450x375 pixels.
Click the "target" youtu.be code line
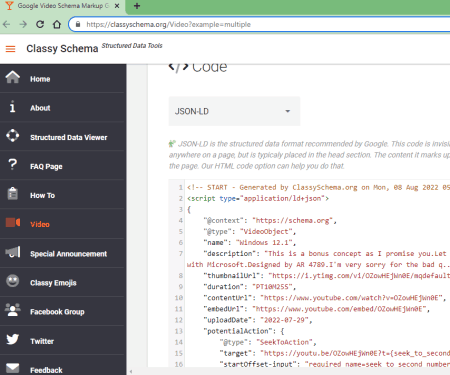(x=335, y=353)
